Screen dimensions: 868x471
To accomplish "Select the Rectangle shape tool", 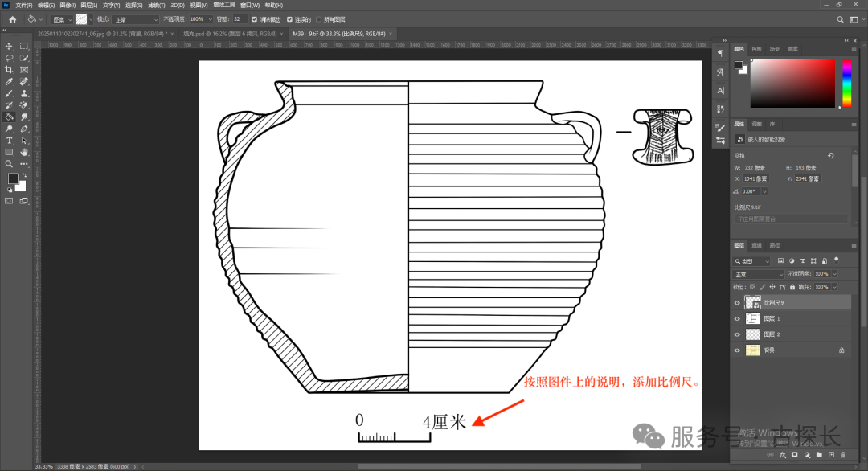I will coord(9,152).
